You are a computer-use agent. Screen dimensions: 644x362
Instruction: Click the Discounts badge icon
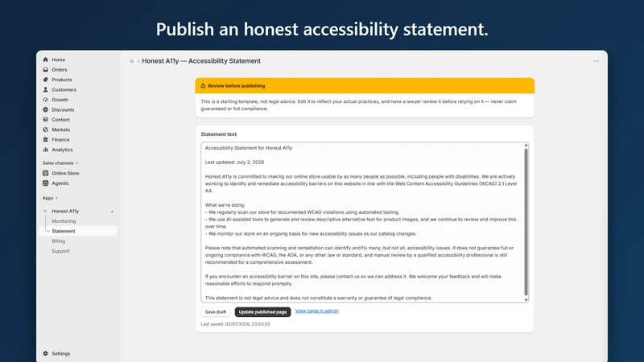click(x=46, y=109)
